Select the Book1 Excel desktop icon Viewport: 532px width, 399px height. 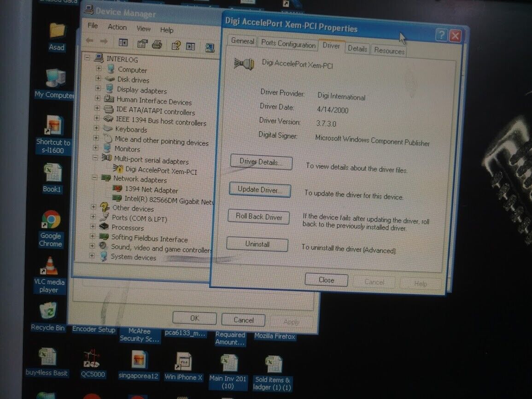tap(52, 178)
